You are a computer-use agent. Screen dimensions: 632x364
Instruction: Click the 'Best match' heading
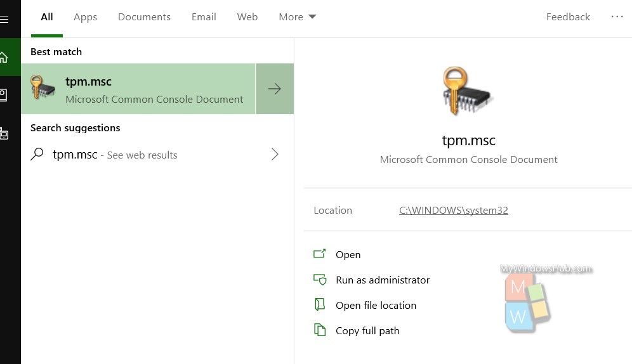56,51
